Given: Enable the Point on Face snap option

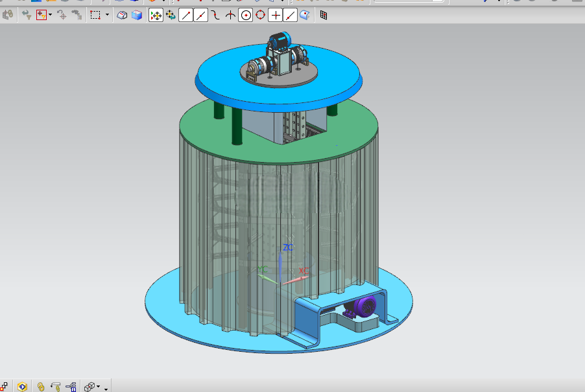Looking at the screenshot, I should tap(305, 16).
